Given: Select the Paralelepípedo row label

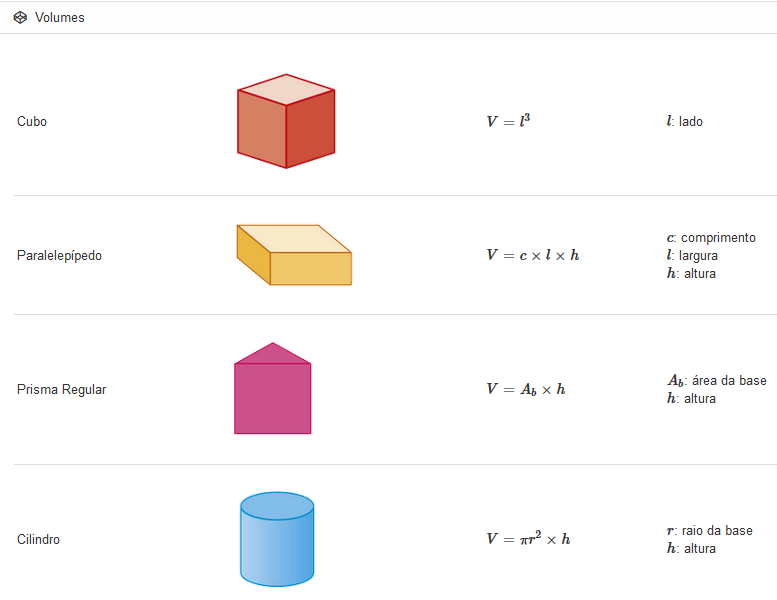Looking at the screenshot, I should pos(59,256).
